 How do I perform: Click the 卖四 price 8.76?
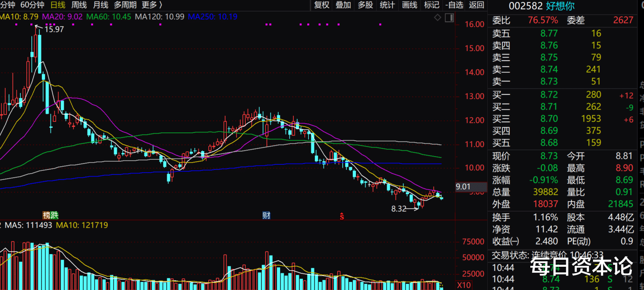coord(549,45)
